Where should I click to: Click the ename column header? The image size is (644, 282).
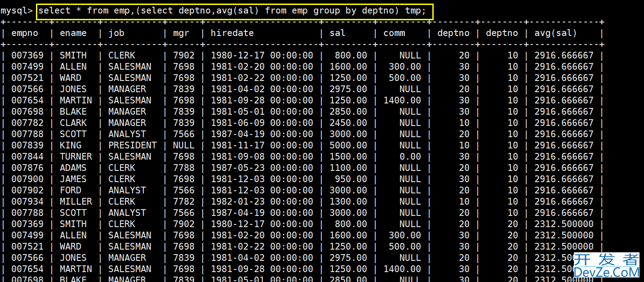[x=73, y=33]
